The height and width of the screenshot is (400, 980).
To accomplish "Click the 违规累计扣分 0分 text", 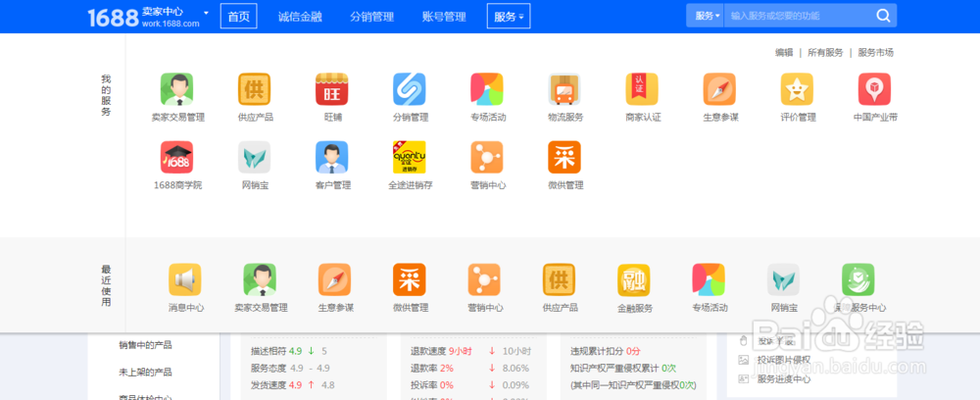I will 606,351.
